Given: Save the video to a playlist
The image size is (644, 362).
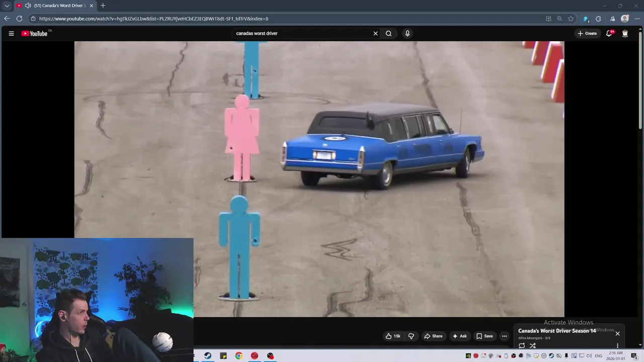Looking at the screenshot, I should click(485, 336).
